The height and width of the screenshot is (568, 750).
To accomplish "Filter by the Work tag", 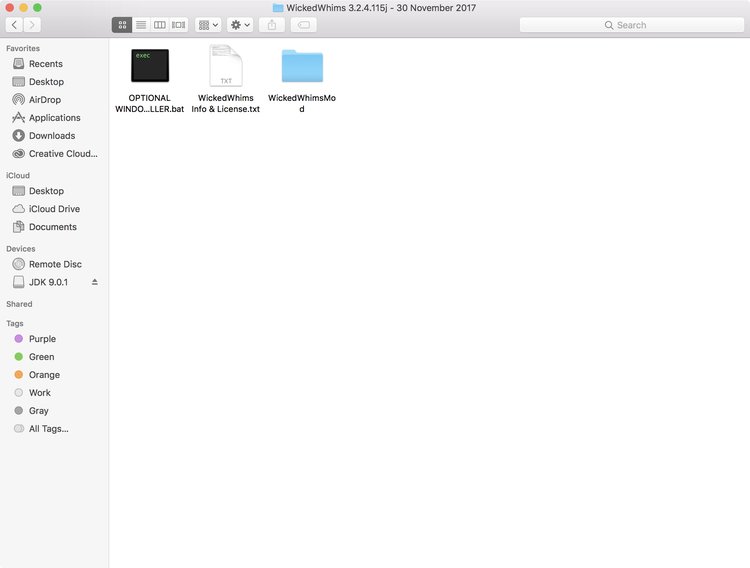I will click(54, 393).
